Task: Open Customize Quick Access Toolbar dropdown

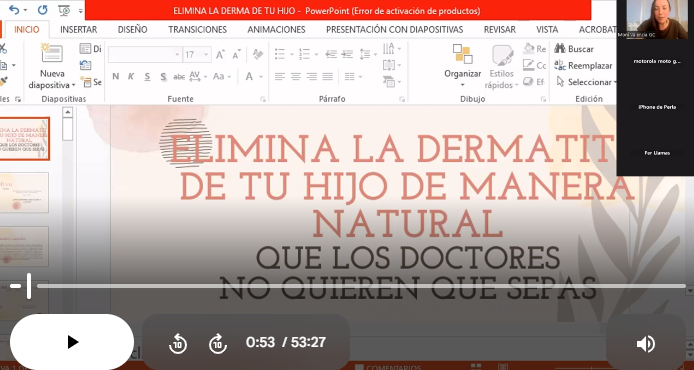Action: (81, 11)
